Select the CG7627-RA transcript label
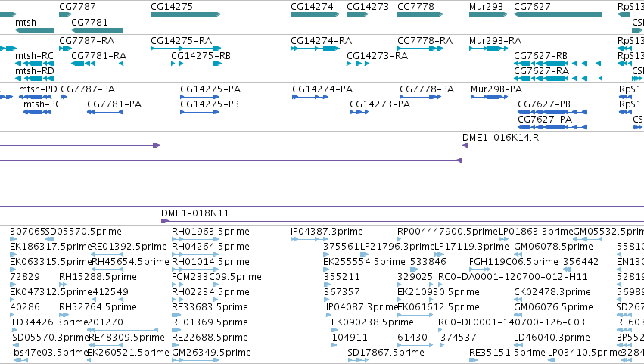The width and height of the screenshot is (644, 364). pyautogui.click(x=541, y=71)
